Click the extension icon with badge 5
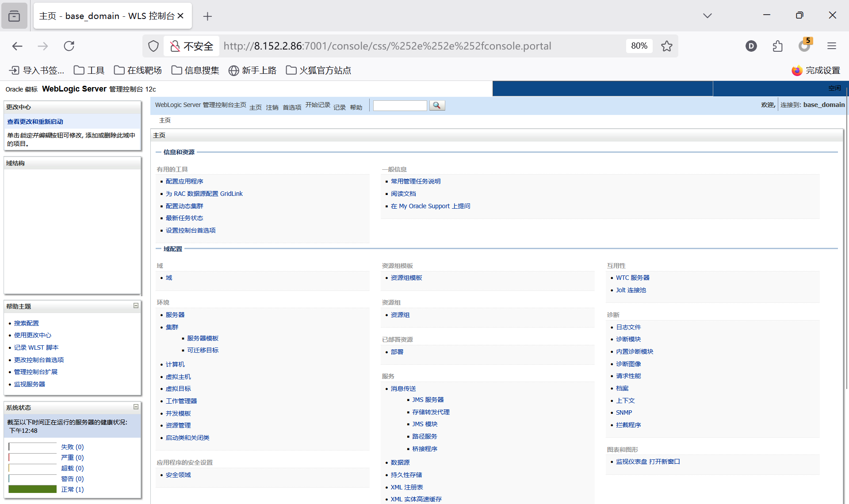 pyautogui.click(x=805, y=45)
